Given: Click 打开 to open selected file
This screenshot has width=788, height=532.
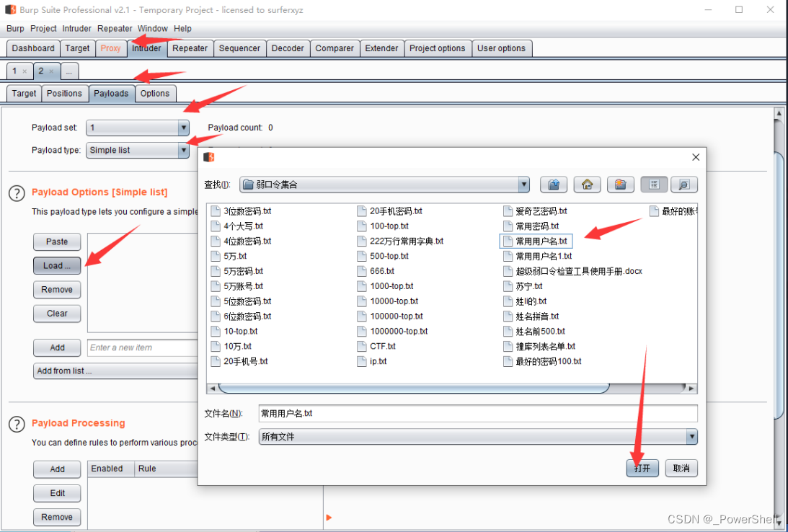Looking at the screenshot, I should (642, 468).
